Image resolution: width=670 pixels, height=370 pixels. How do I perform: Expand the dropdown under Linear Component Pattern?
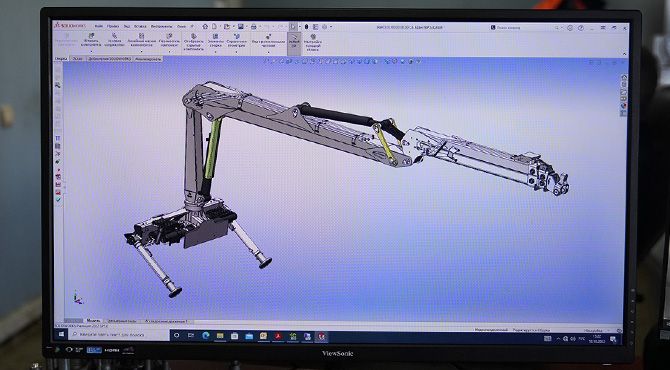coord(141,51)
